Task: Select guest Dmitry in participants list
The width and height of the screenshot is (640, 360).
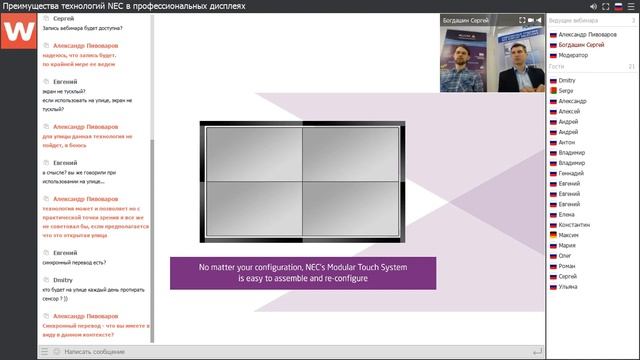Action: (567, 80)
